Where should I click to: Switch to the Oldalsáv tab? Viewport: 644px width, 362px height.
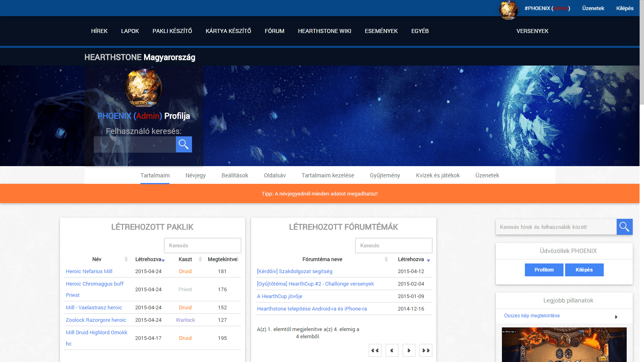tap(275, 175)
